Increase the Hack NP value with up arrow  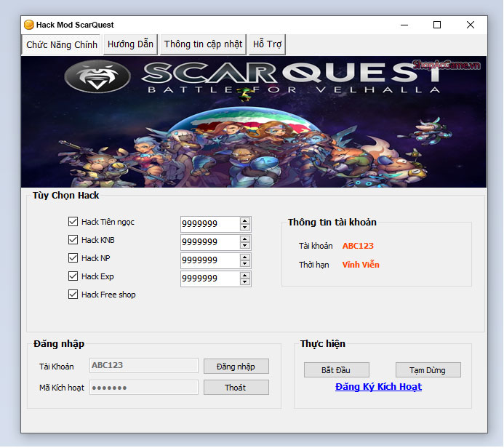pos(245,257)
